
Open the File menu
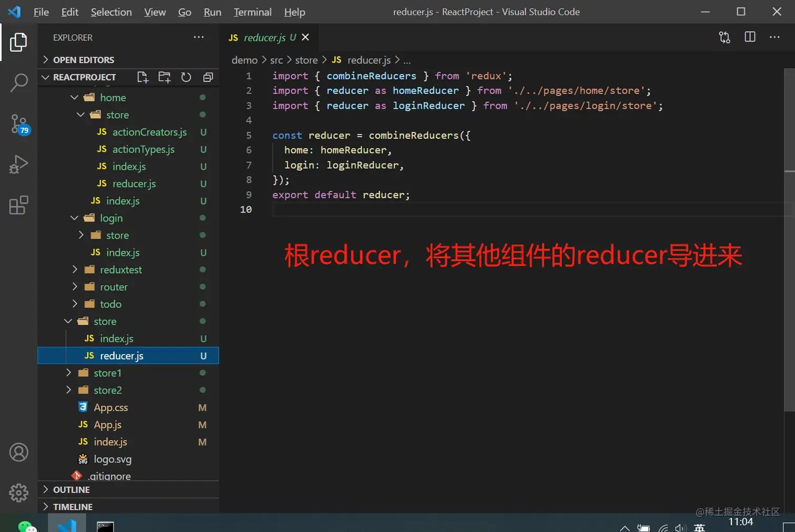[x=41, y=12]
